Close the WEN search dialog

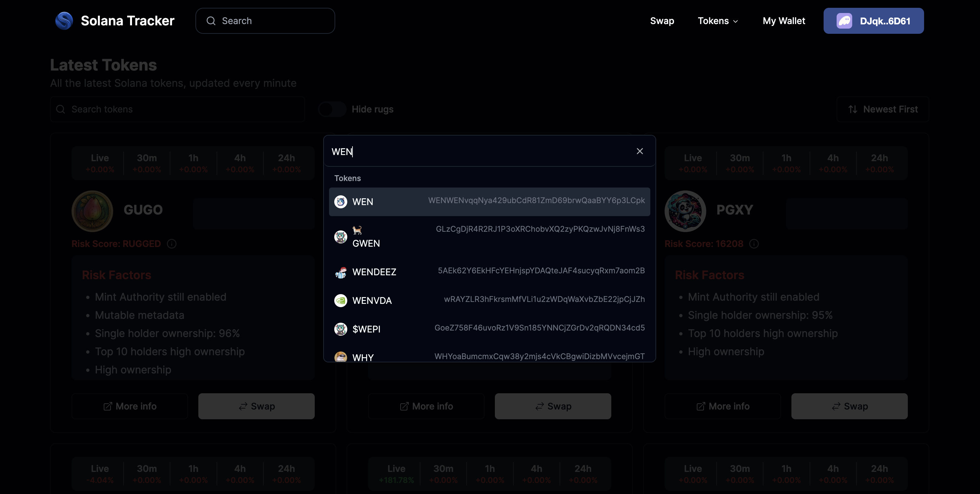click(640, 151)
